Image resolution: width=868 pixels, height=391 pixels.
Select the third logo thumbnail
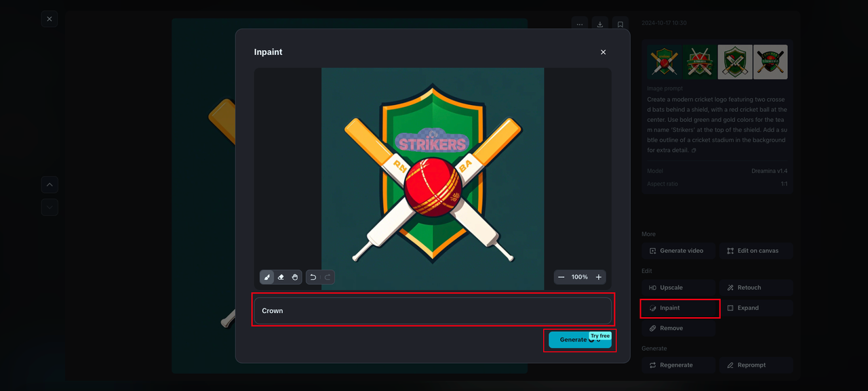(735, 62)
